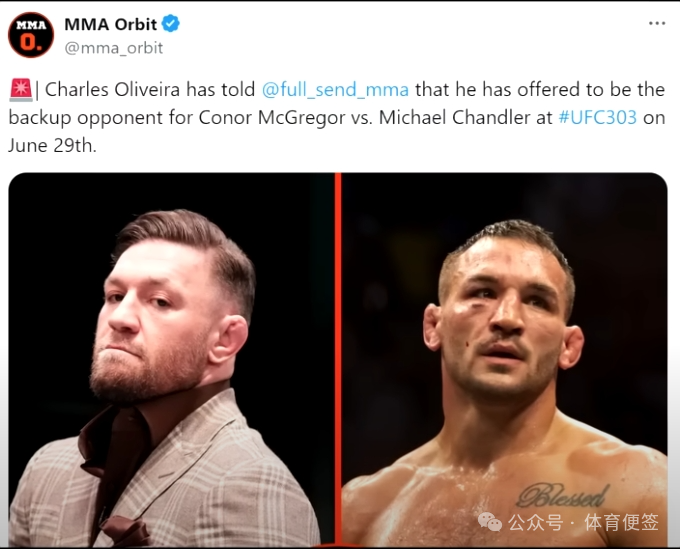Click the WeChat logo in the watermark

[x=490, y=521]
